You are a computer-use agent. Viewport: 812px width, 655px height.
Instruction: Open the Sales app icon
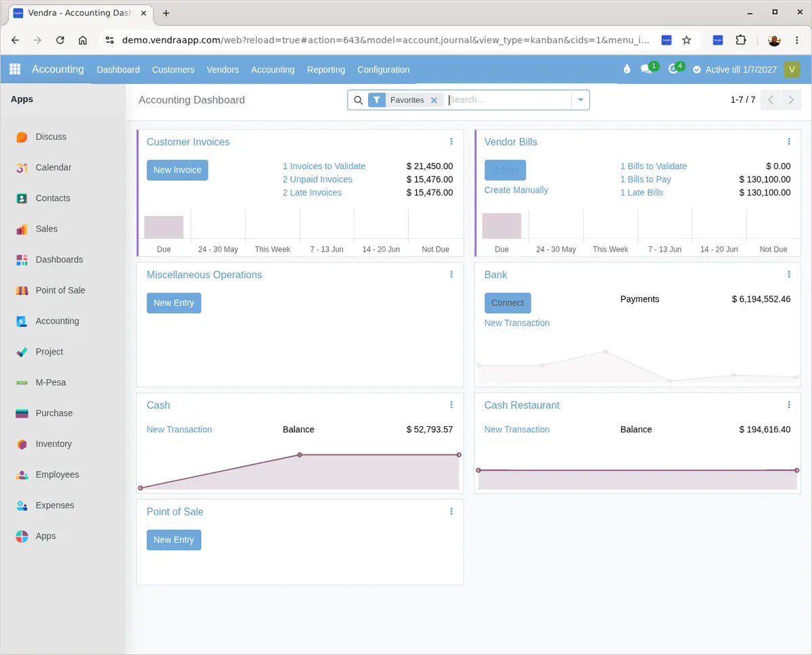pyautogui.click(x=22, y=229)
